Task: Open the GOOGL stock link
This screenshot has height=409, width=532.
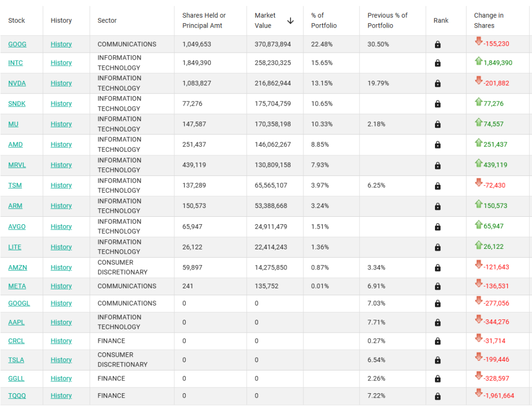Action: (19, 303)
